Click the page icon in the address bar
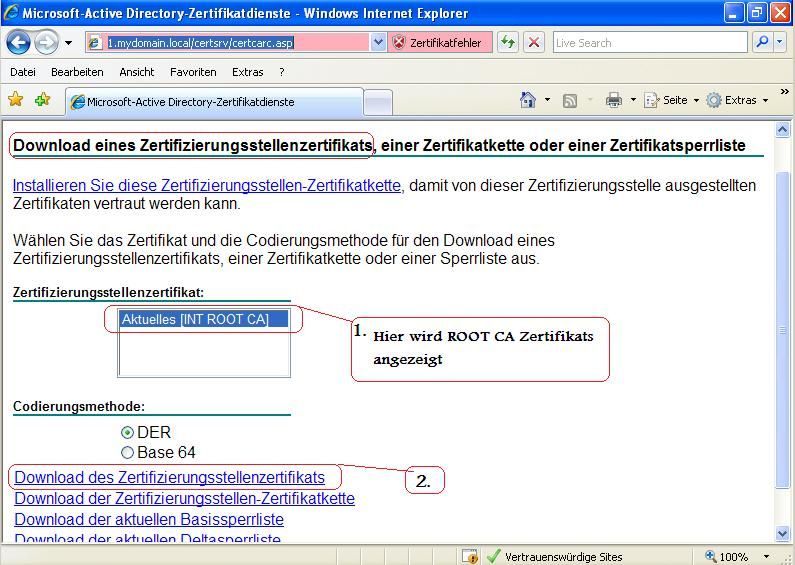This screenshot has height=565, width=795. tap(95, 43)
